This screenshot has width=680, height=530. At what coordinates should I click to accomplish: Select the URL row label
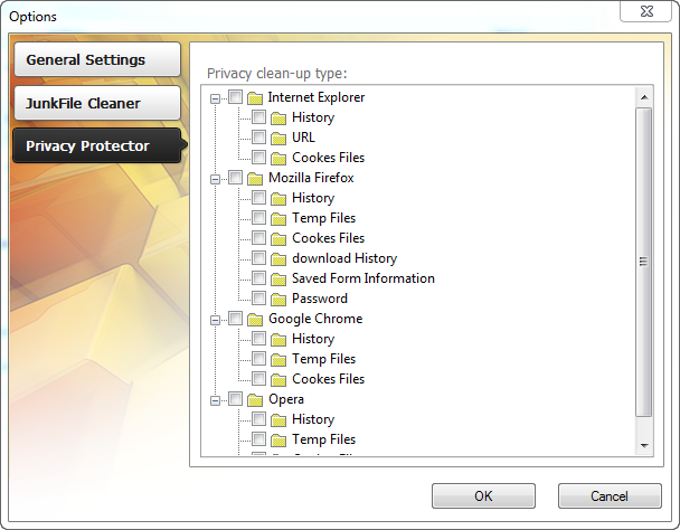point(303,137)
